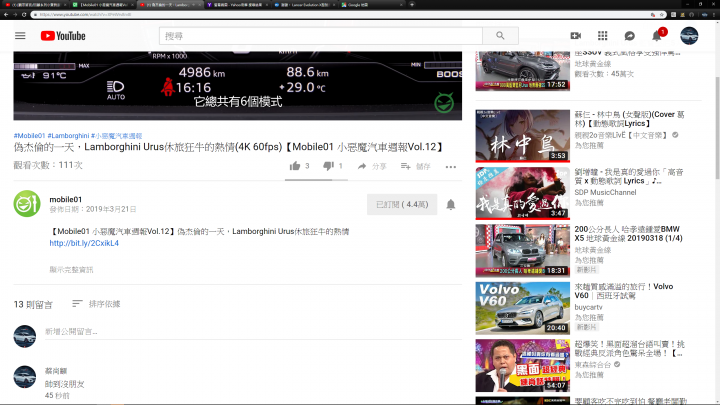Open the buycartv channel name

click(588, 307)
